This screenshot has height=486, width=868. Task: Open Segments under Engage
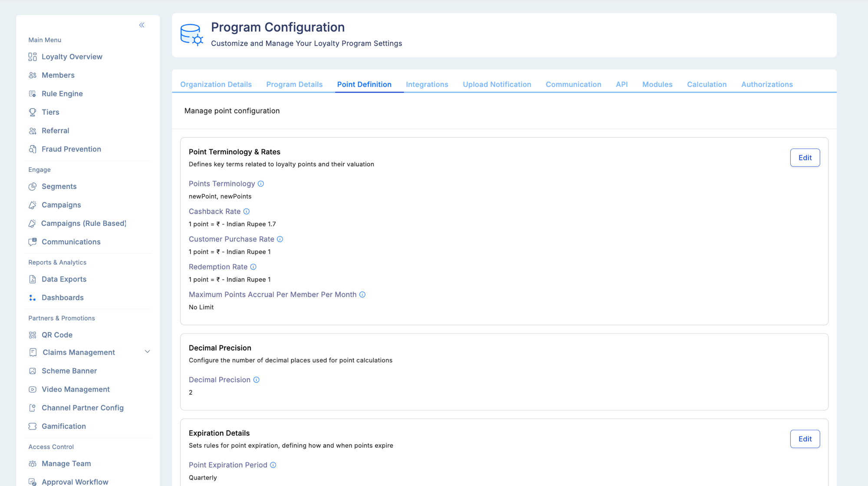[59, 186]
